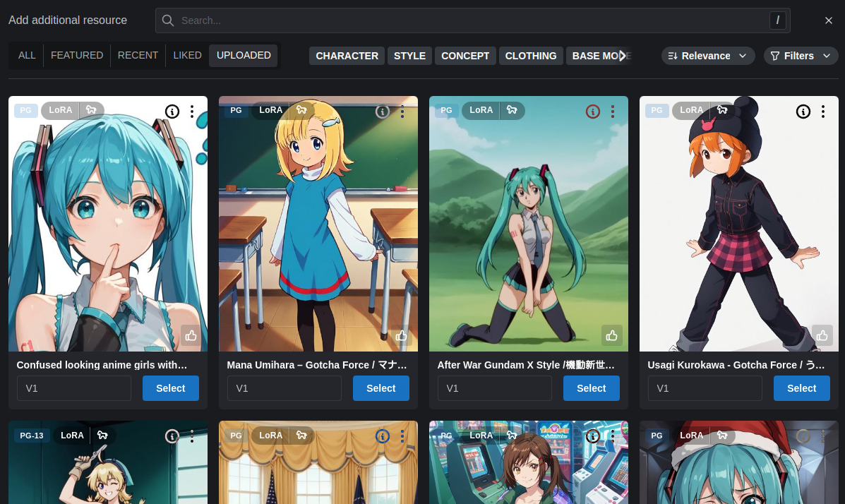Click the PG badge on After War Gundam card
This screenshot has width=845, height=504.
coord(446,110)
